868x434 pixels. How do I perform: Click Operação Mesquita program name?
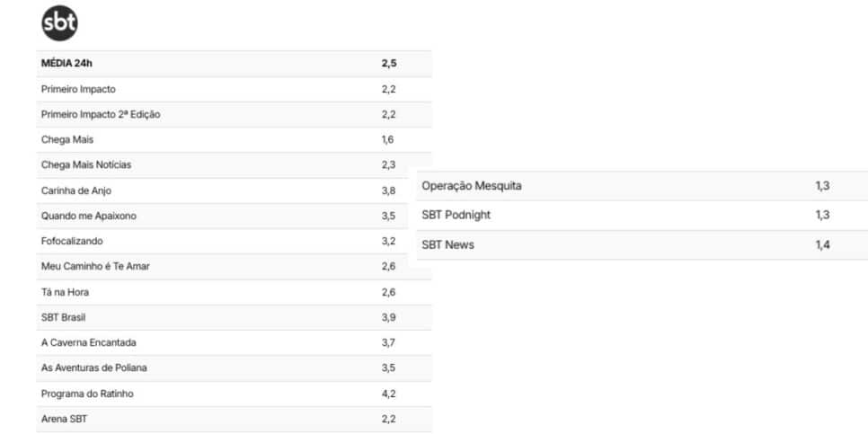click(x=472, y=186)
